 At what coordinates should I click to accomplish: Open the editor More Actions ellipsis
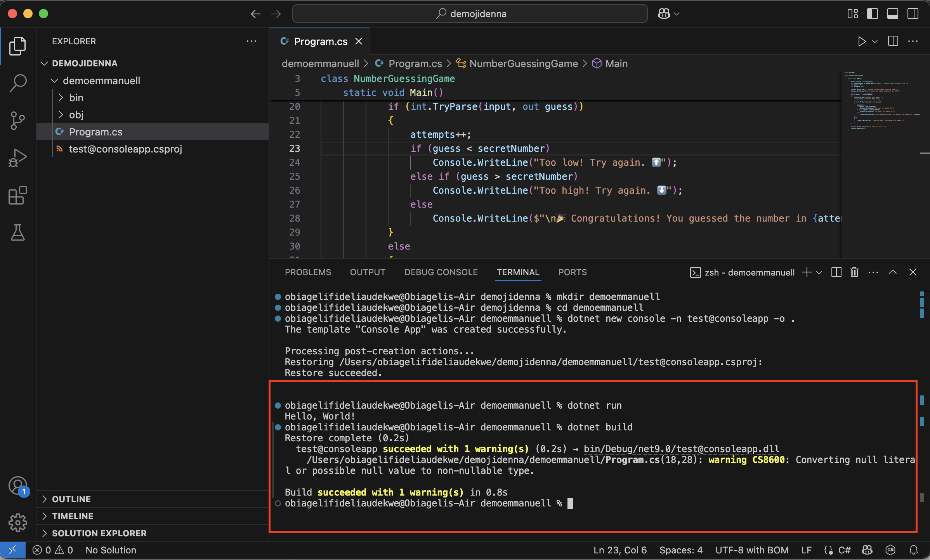tap(913, 41)
